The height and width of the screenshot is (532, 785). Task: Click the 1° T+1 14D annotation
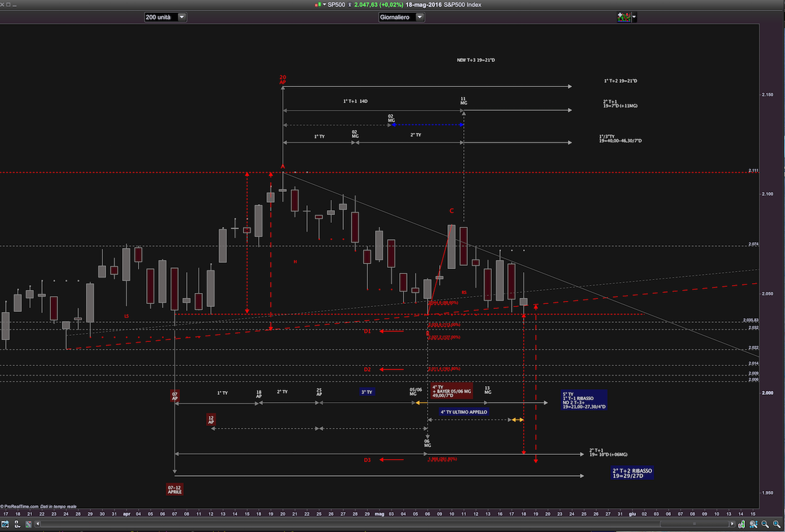(x=355, y=101)
